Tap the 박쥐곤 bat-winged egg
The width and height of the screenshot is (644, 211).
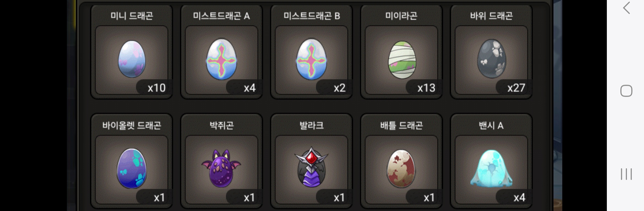pos(221,168)
